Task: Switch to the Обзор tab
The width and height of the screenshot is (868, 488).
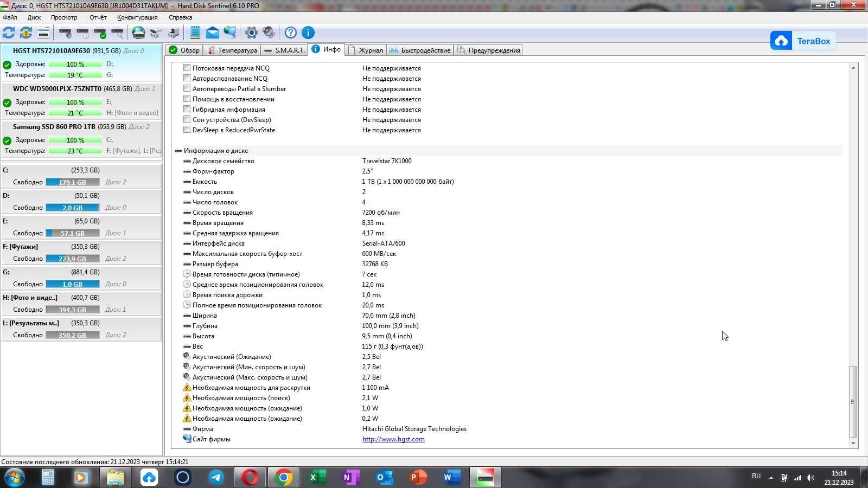Action: pyautogui.click(x=184, y=50)
